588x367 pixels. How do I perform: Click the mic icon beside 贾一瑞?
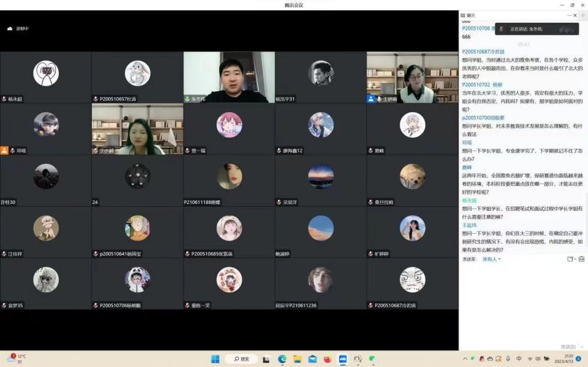tap(187, 151)
